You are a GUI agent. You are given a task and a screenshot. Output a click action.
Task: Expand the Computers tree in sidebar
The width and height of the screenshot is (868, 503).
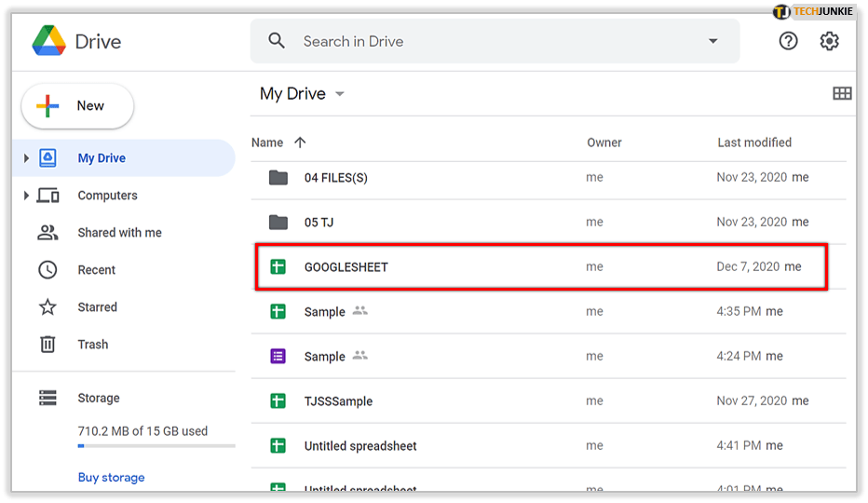point(26,196)
